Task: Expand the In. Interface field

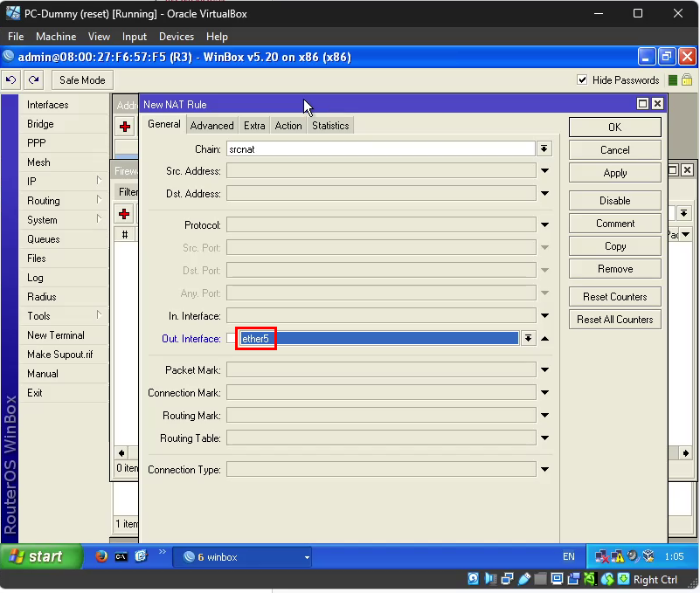Action: click(x=544, y=316)
